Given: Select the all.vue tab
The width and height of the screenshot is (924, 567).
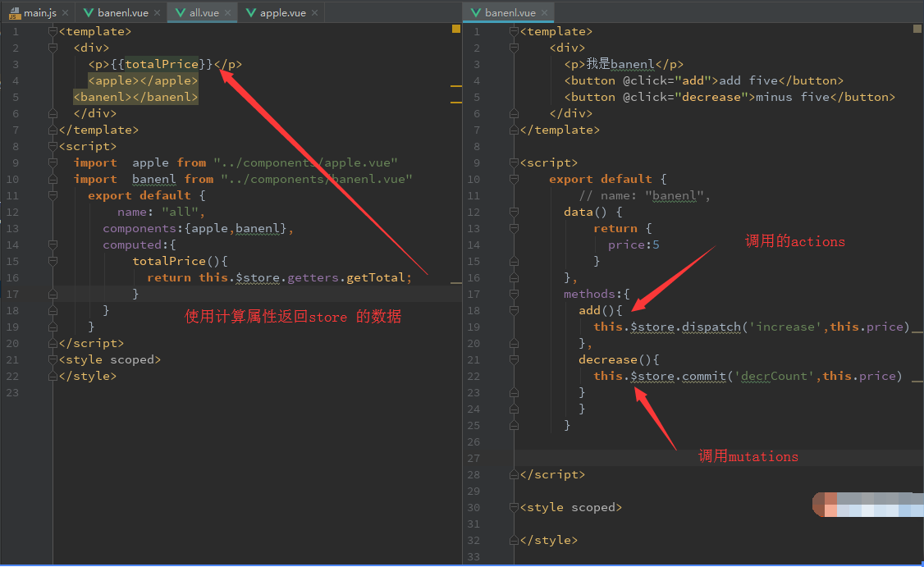Looking at the screenshot, I should [204, 13].
